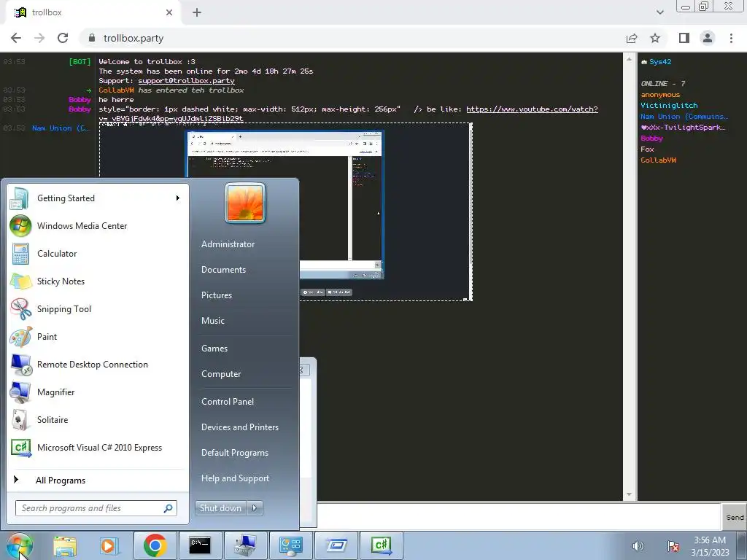Open the YouTube link in chat
Screen dimensions: 747x560
[x=532, y=109]
